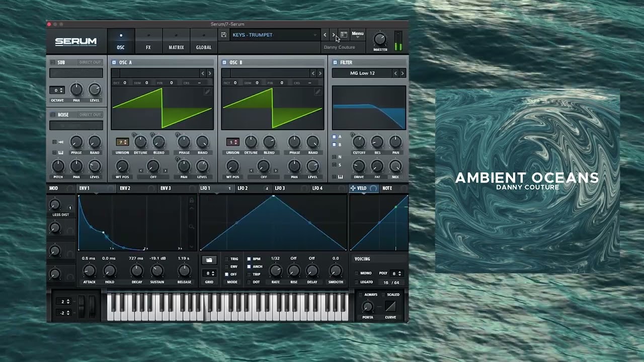This screenshot has width=644, height=362.
Task: Enable LEGATO voicing
Action: (357, 282)
